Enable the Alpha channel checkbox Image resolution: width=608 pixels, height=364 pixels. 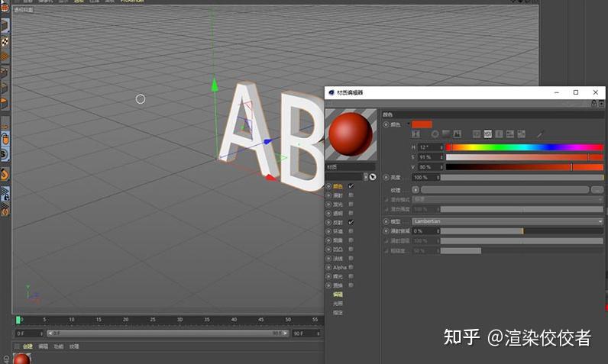tap(351, 267)
